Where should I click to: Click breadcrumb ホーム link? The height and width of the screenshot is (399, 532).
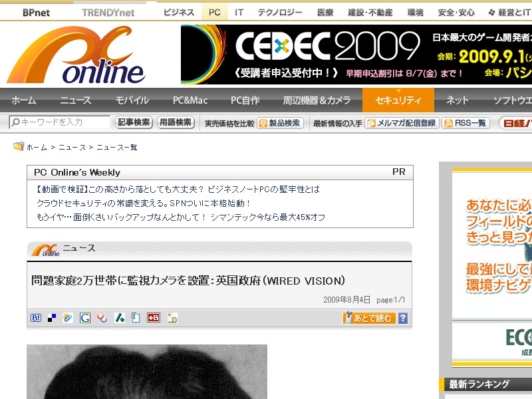coord(37,147)
